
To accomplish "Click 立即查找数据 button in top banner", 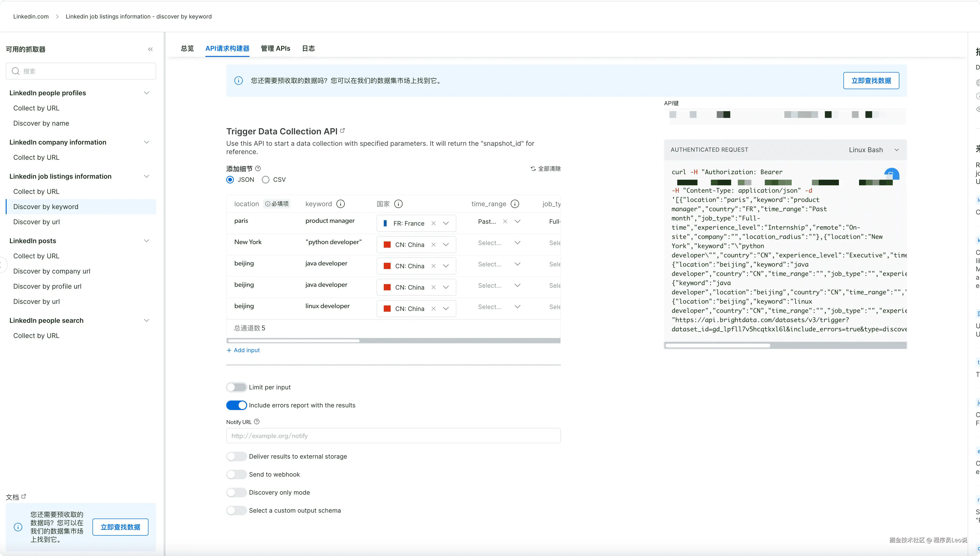I will pyautogui.click(x=871, y=81).
